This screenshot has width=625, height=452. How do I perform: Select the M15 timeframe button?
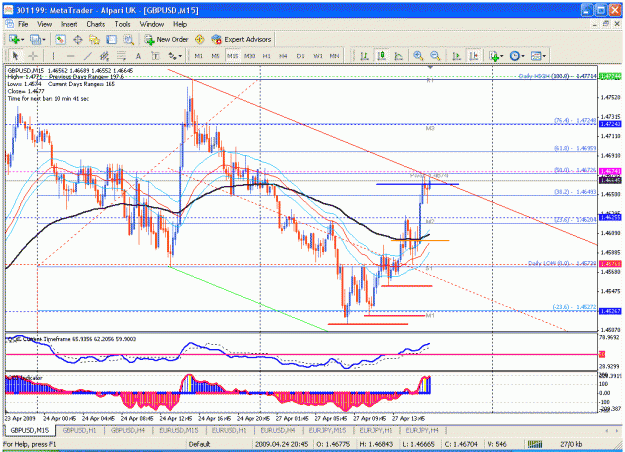pyautogui.click(x=232, y=56)
